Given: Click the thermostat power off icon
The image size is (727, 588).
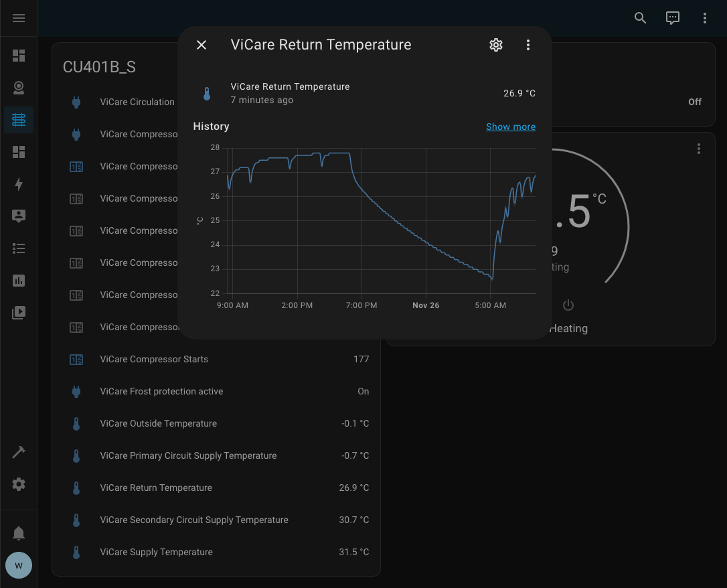Looking at the screenshot, I should [568, 305].
